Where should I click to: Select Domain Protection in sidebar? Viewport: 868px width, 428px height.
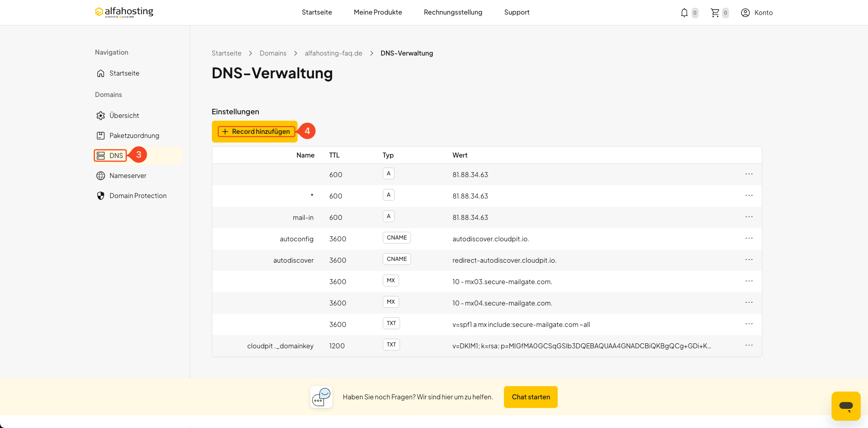click(138, 196)
